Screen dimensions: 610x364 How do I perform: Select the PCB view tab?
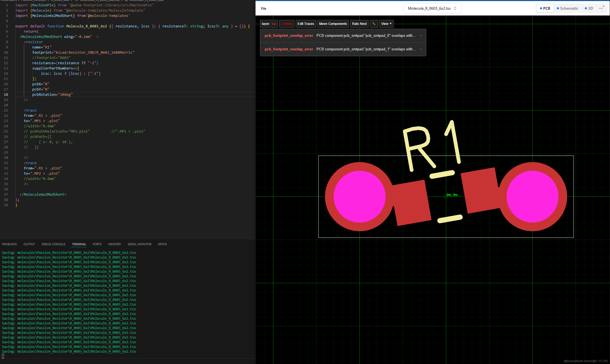click(x=545, y=8)
